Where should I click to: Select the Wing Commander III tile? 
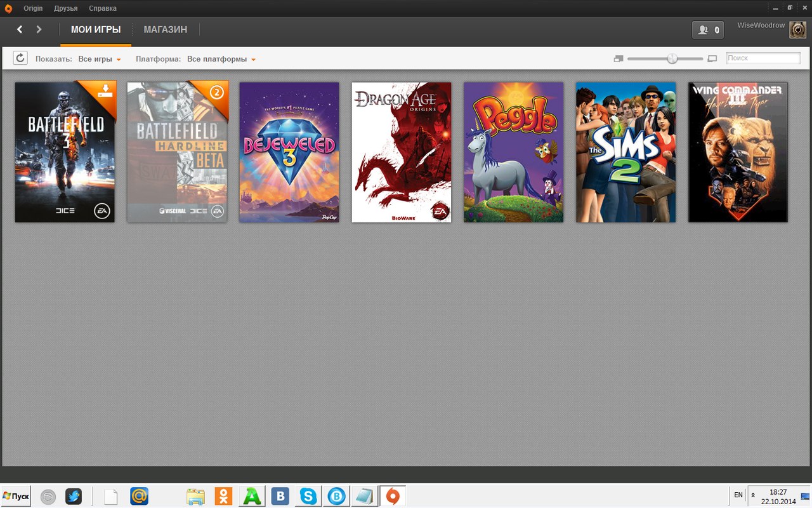pos(738,152)
